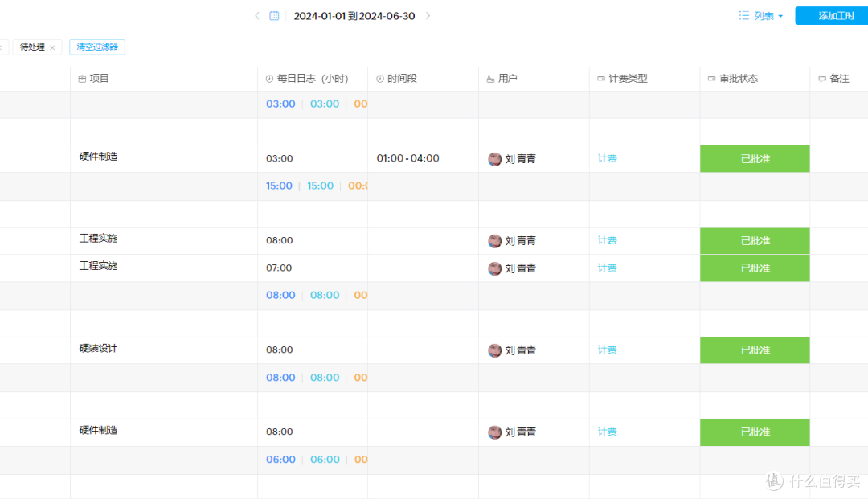Click 已批准 status in the 工程实施 08:00 row
Screen dimensions: 868x499
click(755, 240)
